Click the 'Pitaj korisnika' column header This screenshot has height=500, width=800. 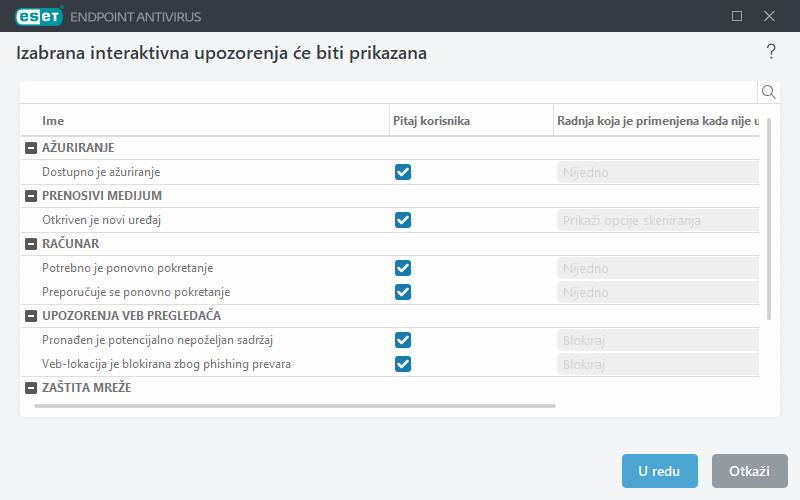[x=431, y=121]
